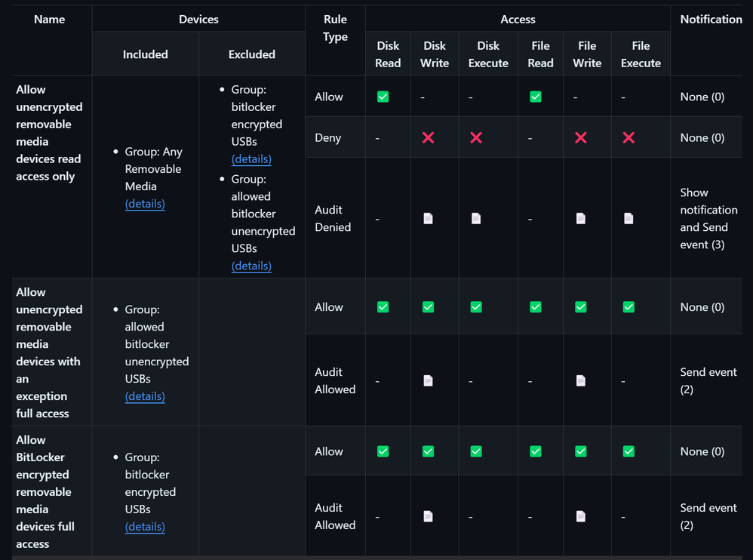The image size is (753, 560).
Task: Click Disk Execute checkmark in BitLocker encrypted Allow row
Action: coord(476,451)
